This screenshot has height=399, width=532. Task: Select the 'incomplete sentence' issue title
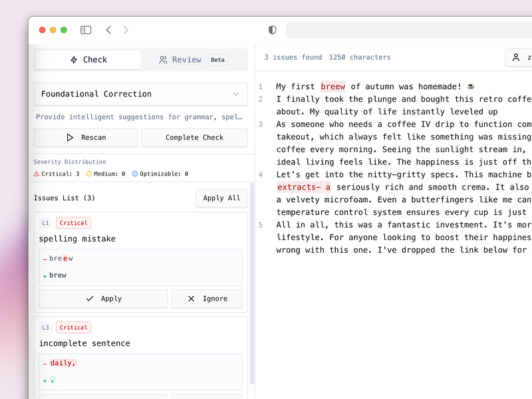[x=84, y=343]
